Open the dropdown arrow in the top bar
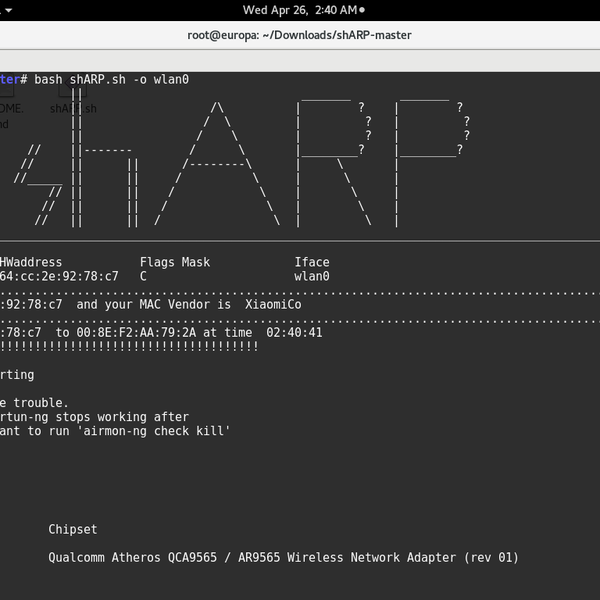 click(8, 10)
